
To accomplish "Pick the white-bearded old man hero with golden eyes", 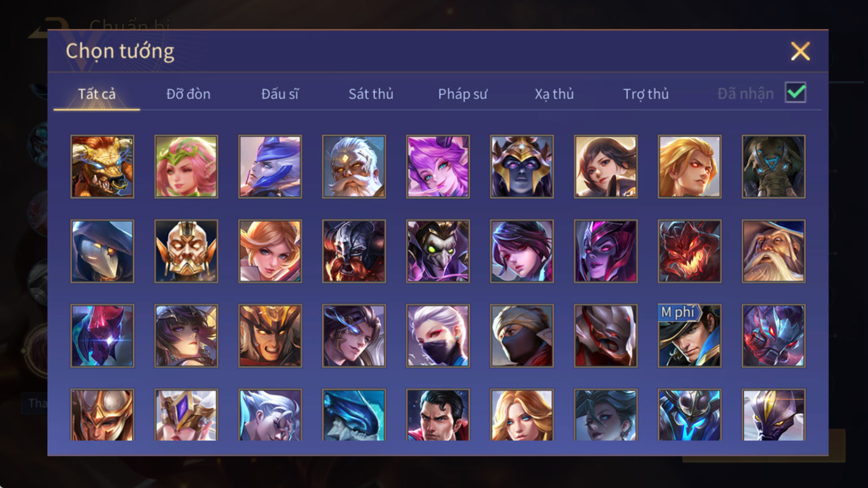I will [x=354, y=166].
